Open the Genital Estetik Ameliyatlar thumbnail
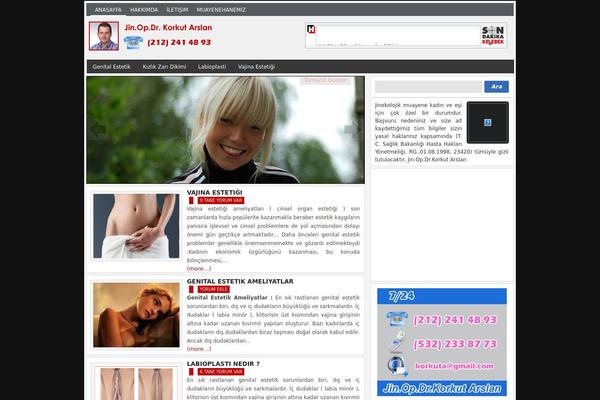Viewport: 600px width, 400px height. [x=136, y=315]
